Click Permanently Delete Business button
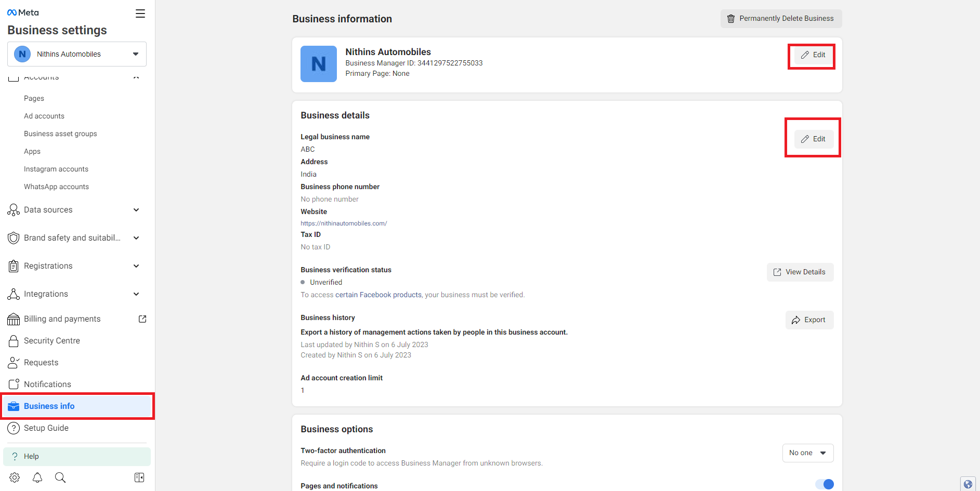This screenshot has height=491, width=980. point(781,19)
